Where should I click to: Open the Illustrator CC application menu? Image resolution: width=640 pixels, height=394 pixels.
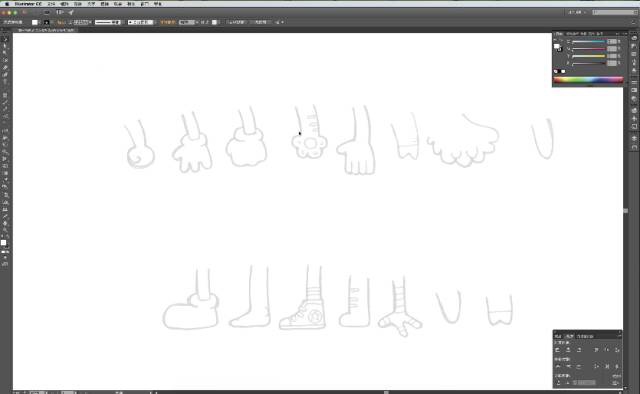[x=28, y=4]
